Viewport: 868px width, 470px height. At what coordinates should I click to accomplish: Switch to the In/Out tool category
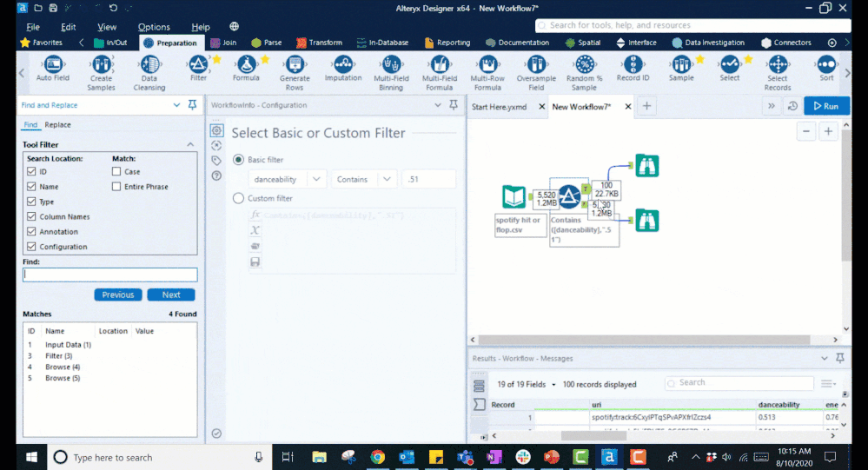[110, 43]
